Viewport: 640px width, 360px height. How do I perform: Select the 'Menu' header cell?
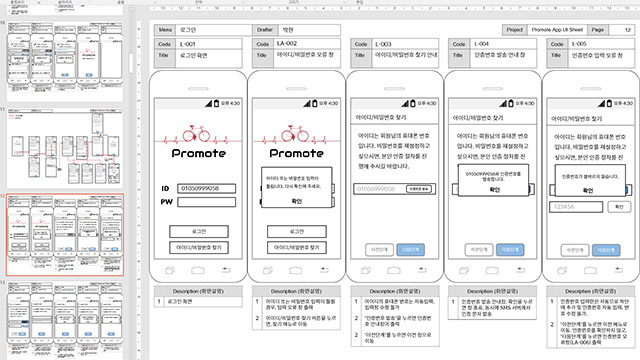pos(165,30)
